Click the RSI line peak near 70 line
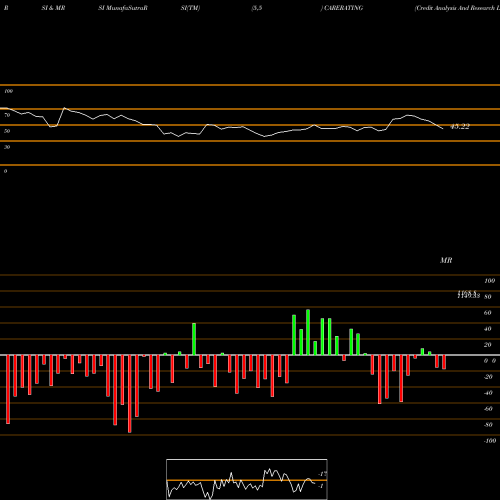Viewport: 500px width, 500px height. [64, 108]
